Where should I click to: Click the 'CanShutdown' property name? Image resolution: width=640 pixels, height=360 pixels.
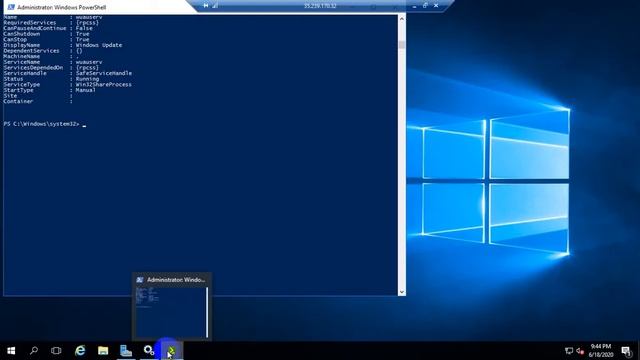[22, 34]
